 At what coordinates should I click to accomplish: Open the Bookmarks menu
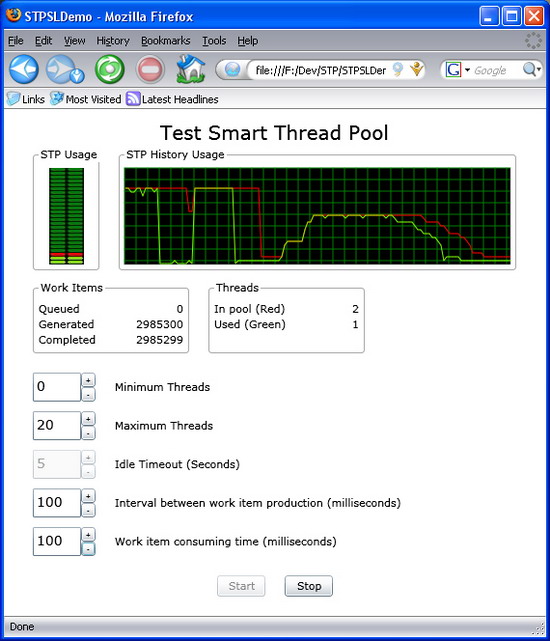166,40
